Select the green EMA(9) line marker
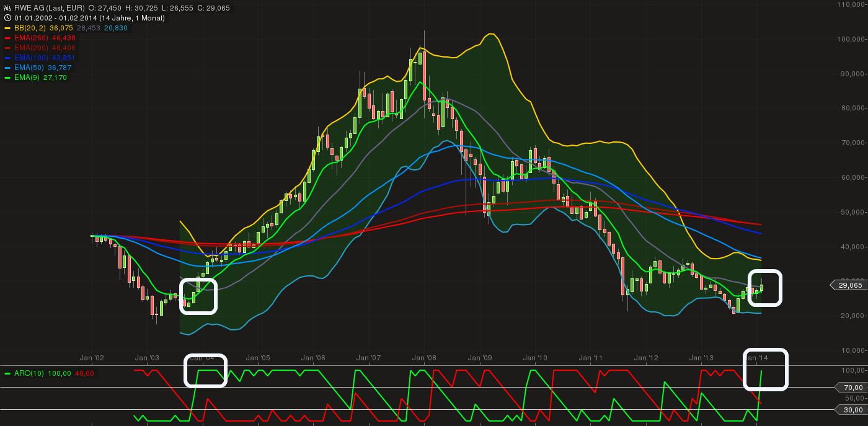This screenshot has height=426, width=868. [7, 78]
